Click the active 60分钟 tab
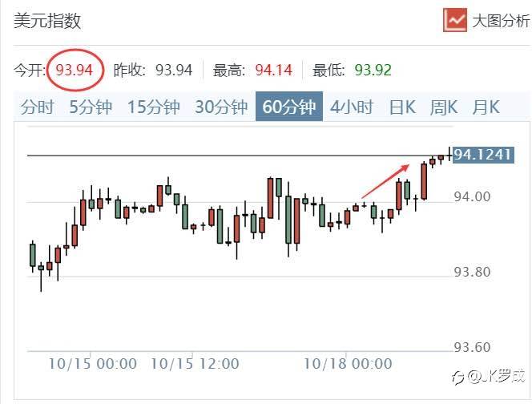Viewport: 532px width, 404px height. tap(289, 107)
